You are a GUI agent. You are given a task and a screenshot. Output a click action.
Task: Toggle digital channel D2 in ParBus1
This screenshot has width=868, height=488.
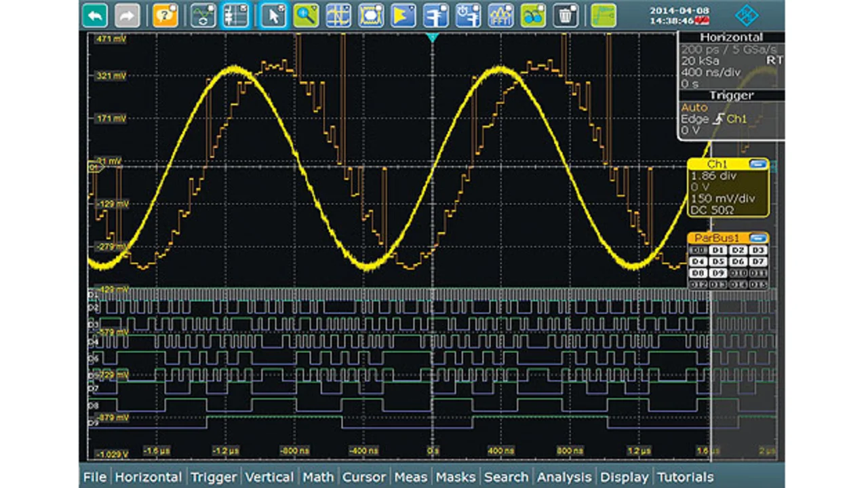coord(738,250)
